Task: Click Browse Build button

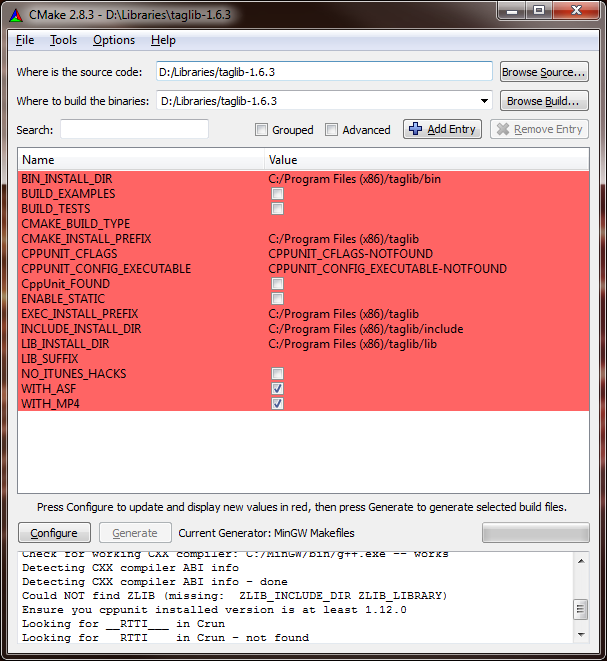Action: tap(544, 101)
